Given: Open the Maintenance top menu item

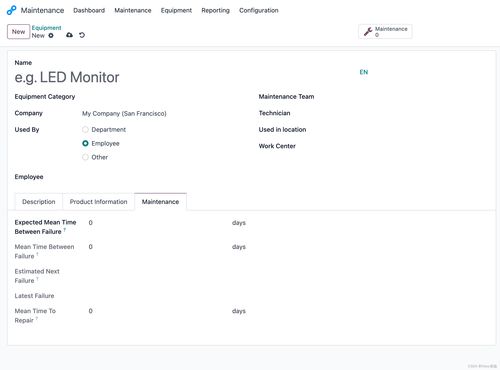Looking at the screenshot, I should click(133, 10).
